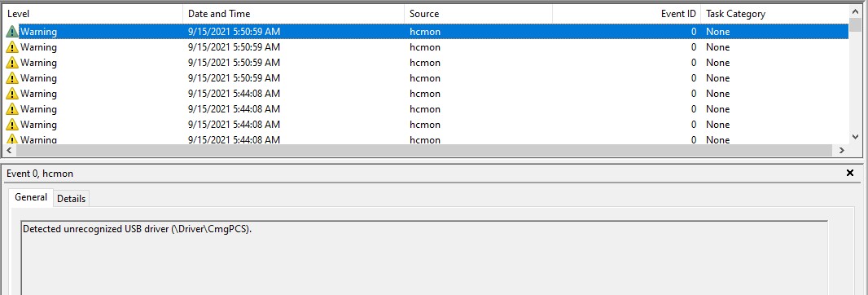
Task: Open the General tab
Action: [x=31, y=197]
